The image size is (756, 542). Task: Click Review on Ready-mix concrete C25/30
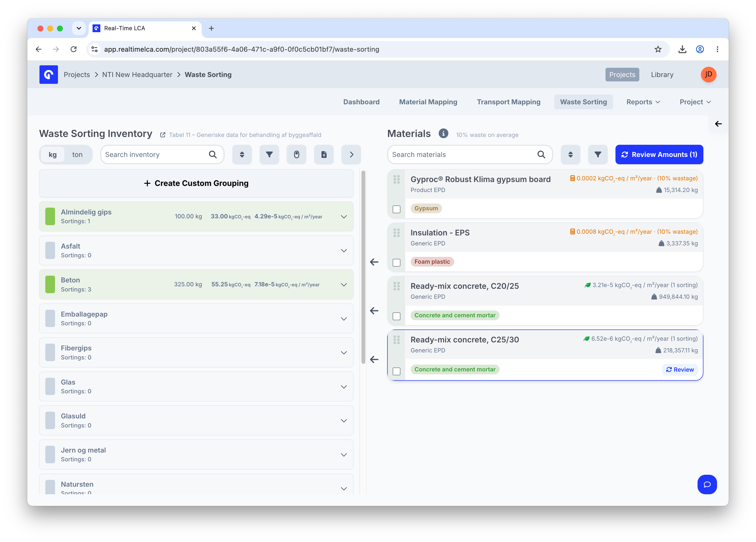(x=680, y=369)
